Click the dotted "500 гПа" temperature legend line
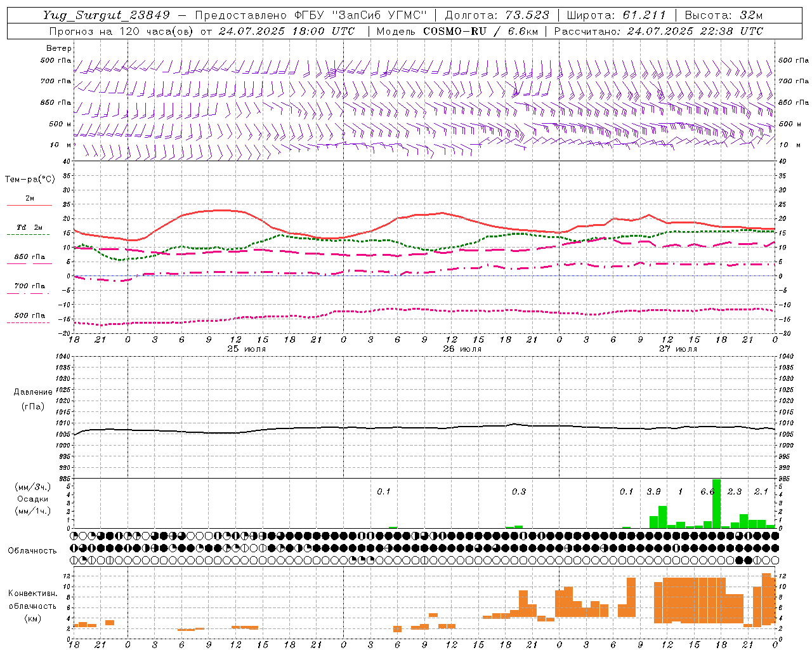The height and width of the screenshot is (650, 812). click(28, 322)
